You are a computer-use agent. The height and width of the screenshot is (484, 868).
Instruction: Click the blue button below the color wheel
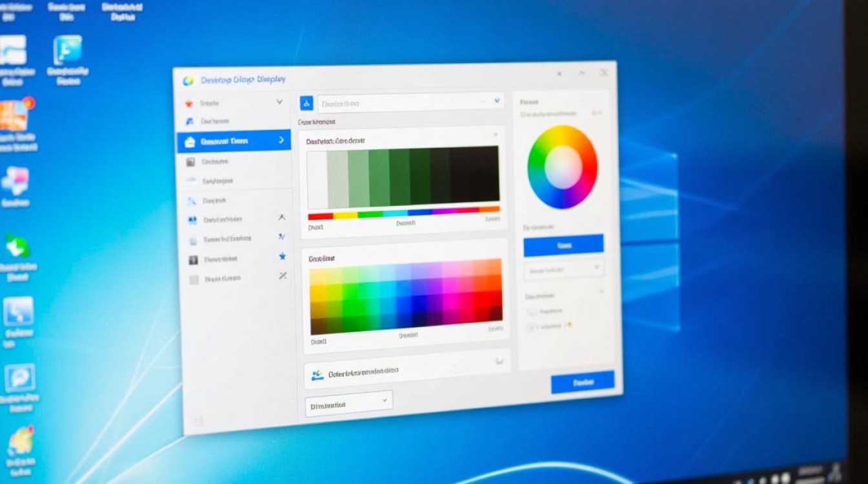[x=563, y=245]
